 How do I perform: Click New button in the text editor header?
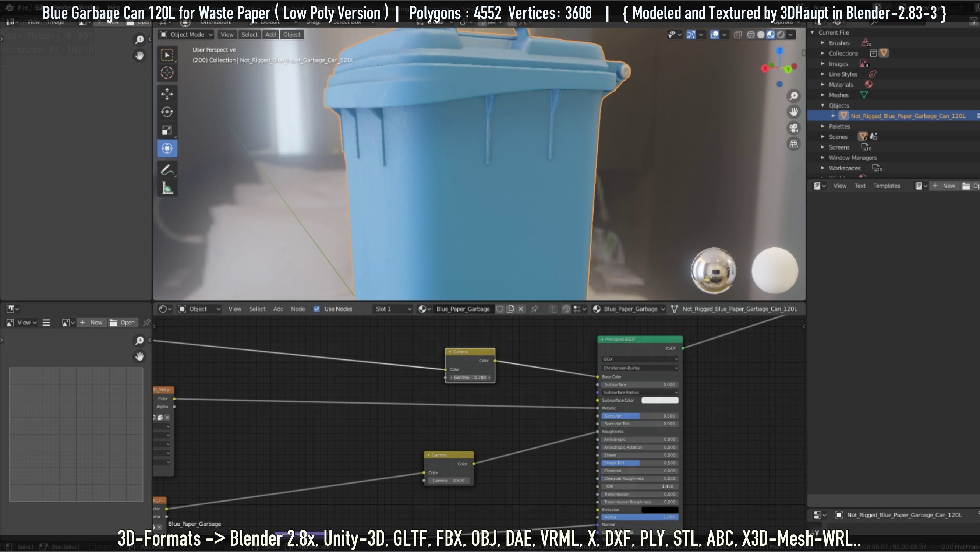click(x=944, y=186)
